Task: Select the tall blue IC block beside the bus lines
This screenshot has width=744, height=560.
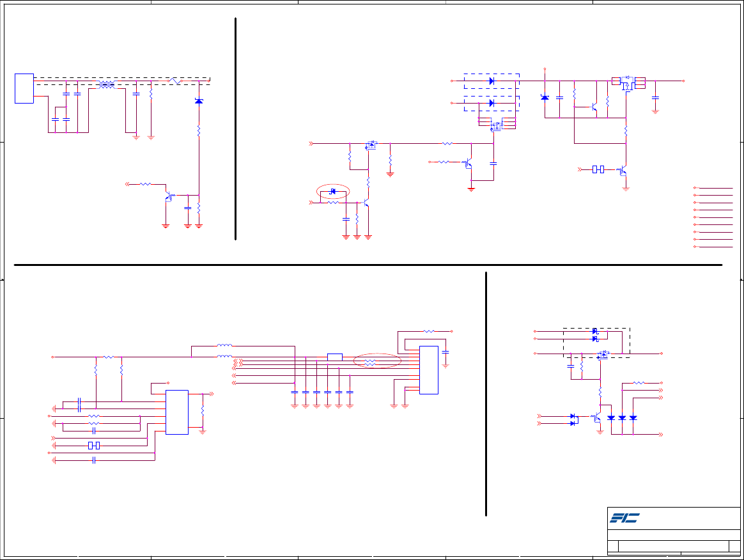Action: pos(428,369)
